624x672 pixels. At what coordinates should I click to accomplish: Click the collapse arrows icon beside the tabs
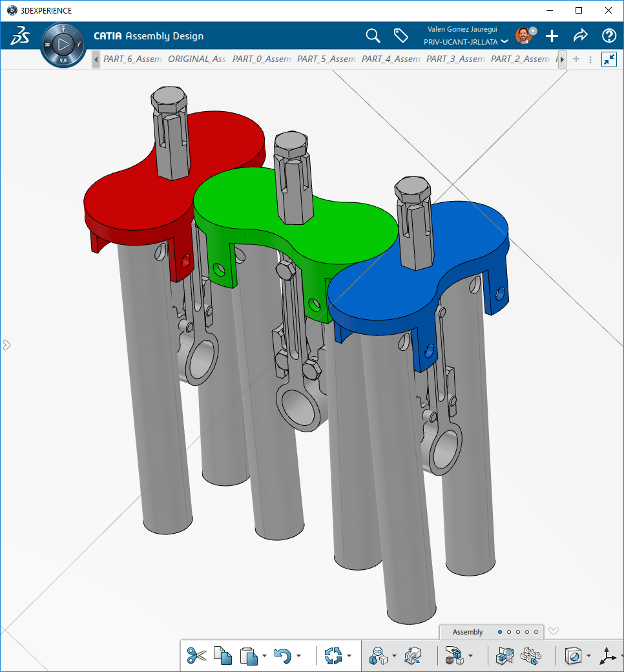tap(609, 59)
